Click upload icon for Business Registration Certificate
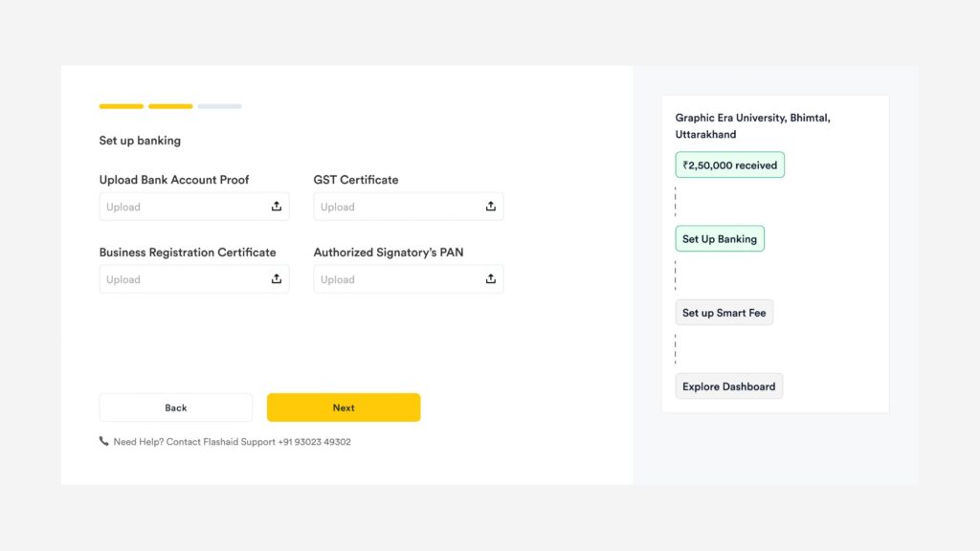 pyautogui.click(x=277, y=279)
